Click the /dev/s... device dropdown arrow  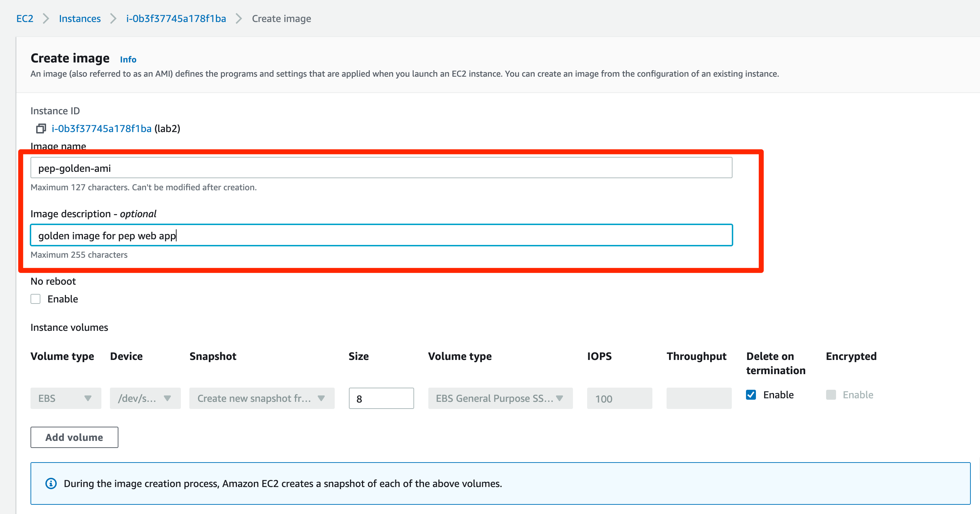(x=167, y=398)
